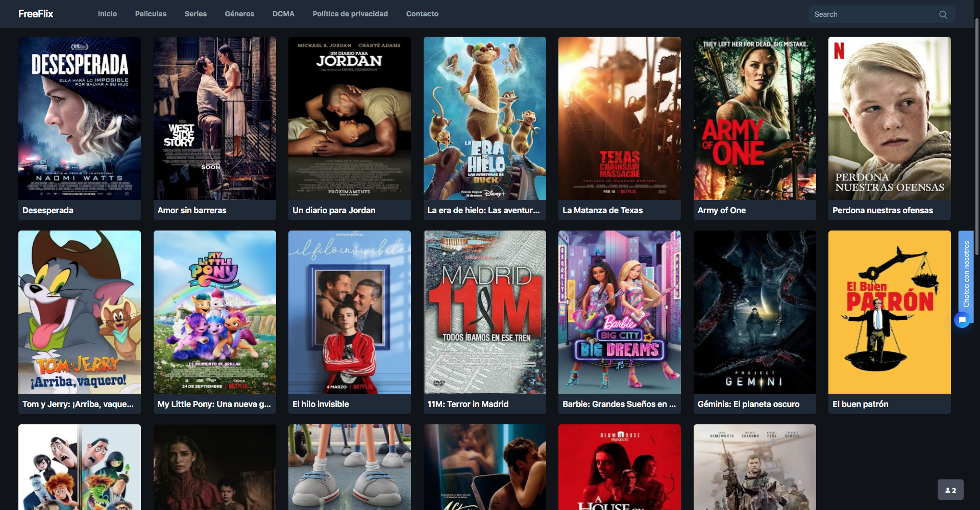Open the West Side Story poster
This screenshot has height=510, width=980.
(x=215, y=118)
